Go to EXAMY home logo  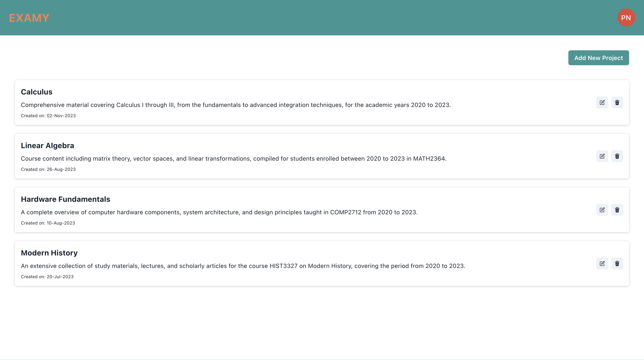[x=29, y=18]
